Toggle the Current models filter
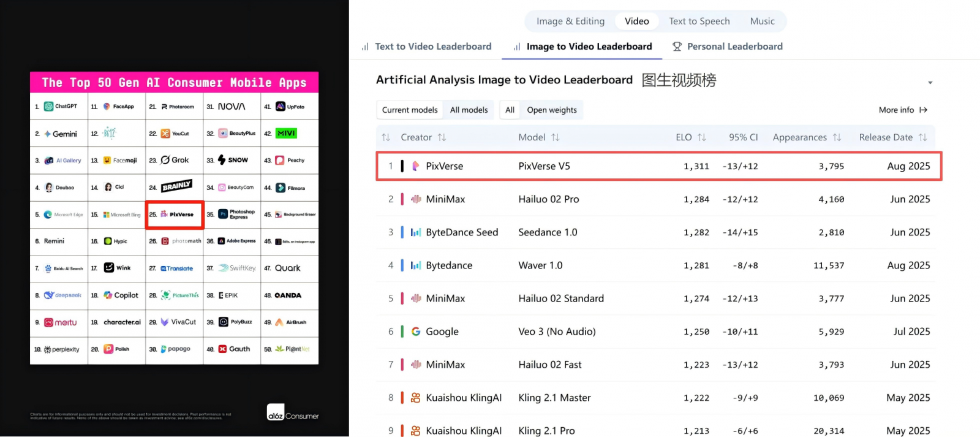 [410, 110]
